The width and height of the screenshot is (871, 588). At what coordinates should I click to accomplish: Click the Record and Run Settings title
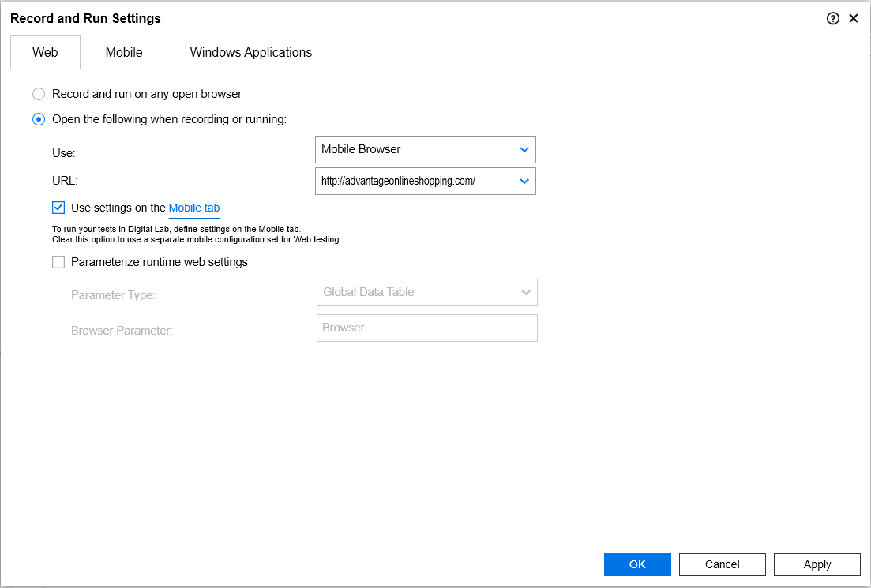(85, 18)
